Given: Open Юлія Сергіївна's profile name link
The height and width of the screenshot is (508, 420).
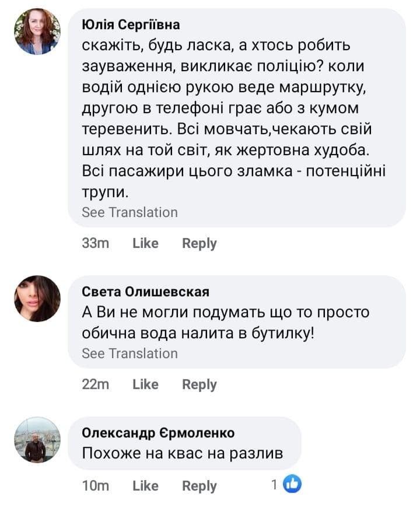Looking at the screenshot, I should coord(131,24).
